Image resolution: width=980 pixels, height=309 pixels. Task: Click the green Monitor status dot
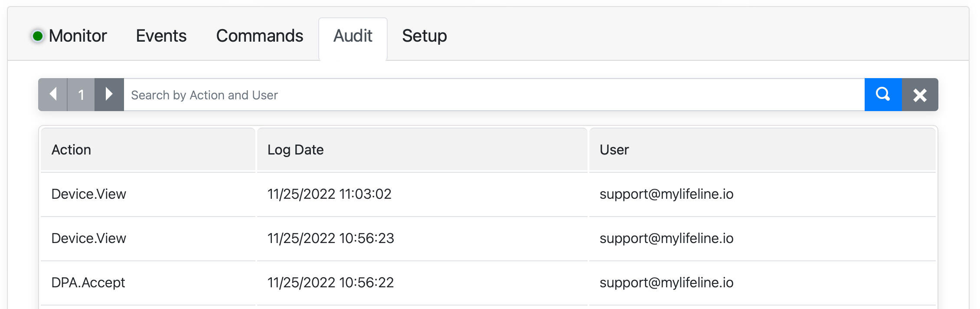(x=38, y=36)
